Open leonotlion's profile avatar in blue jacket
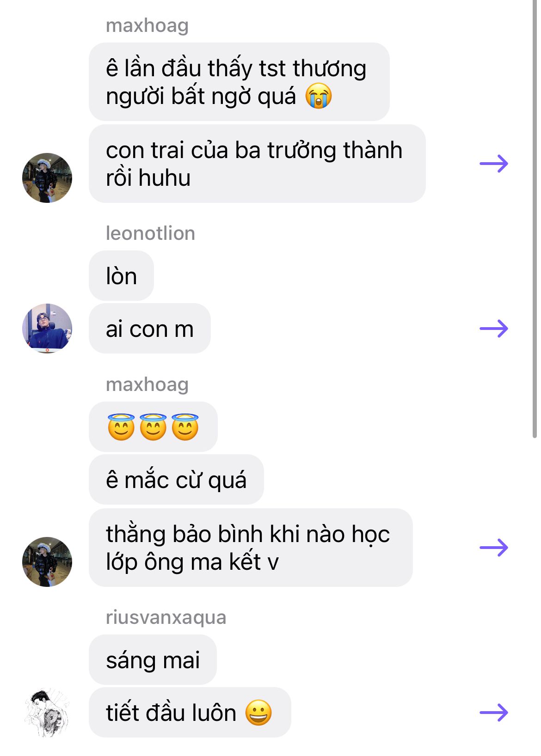The height and width of the screenshot is (756, 541). point(47,329)
